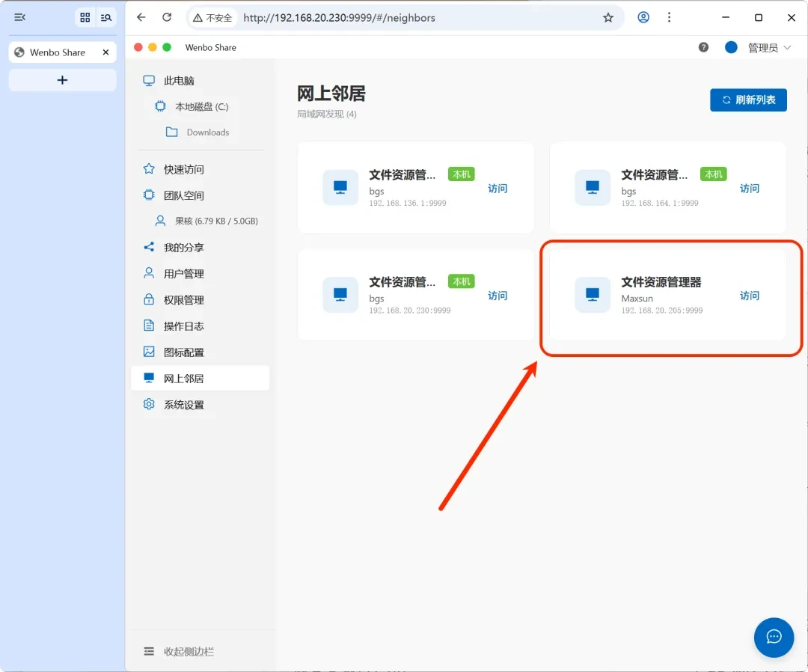Click 访问 for 192.168.164.1 device
The image size is (808, 672).
tap(749, 189)
